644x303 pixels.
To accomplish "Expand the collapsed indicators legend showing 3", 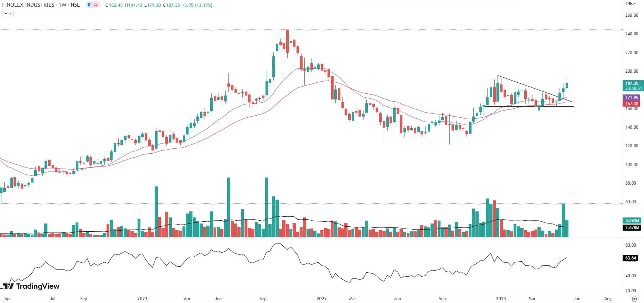I will click(7, 14).
